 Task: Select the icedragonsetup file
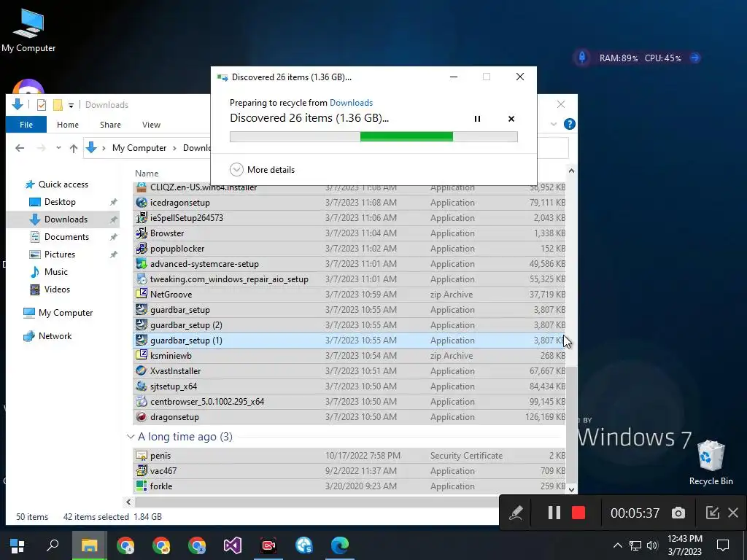349,203
